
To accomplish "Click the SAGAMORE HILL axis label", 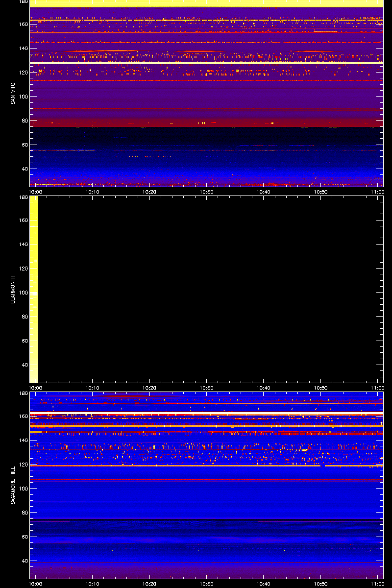I will coord(14,485).
